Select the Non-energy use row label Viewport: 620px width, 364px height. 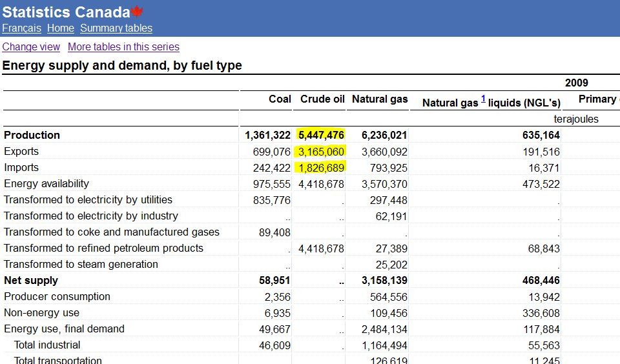click(x=41, y=313)
